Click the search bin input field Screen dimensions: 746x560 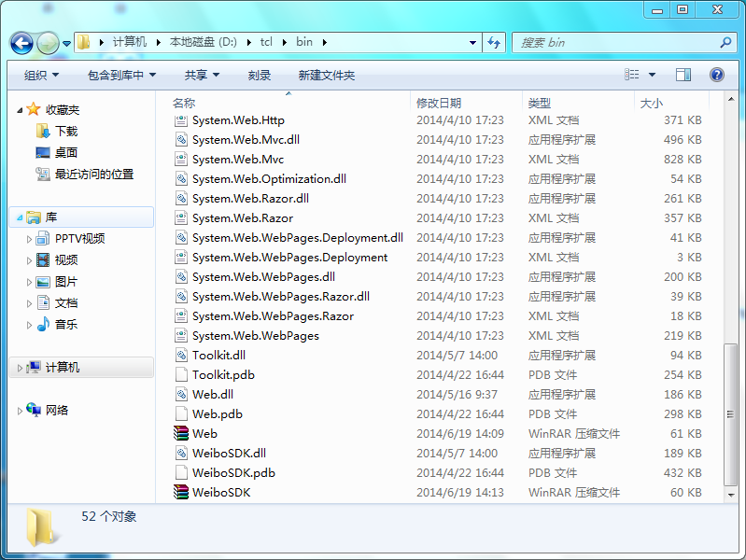pyautogui.click(x=616, y=43)
